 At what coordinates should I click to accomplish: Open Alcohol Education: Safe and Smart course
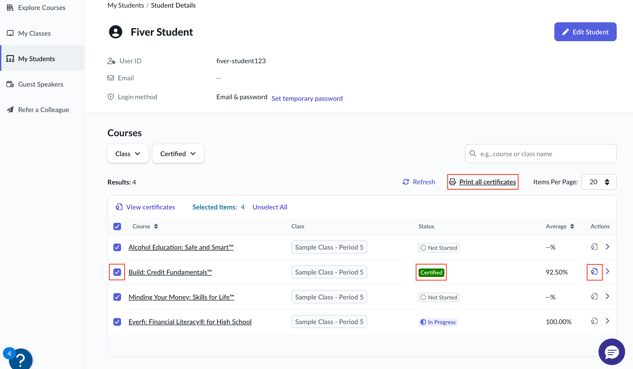(181, 247)
